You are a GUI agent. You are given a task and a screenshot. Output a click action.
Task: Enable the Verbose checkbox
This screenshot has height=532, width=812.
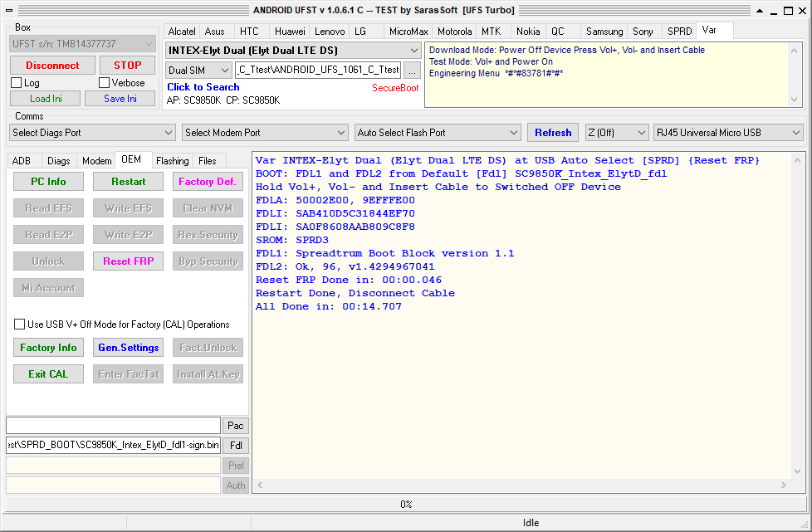tap(104, 83)
